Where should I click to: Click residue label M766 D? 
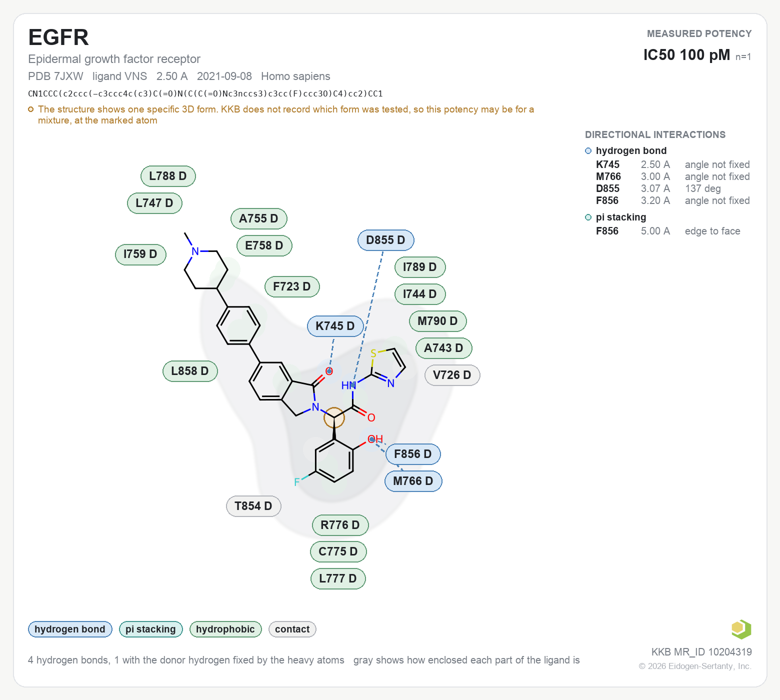pyautogui.click(x=413, y=481)
